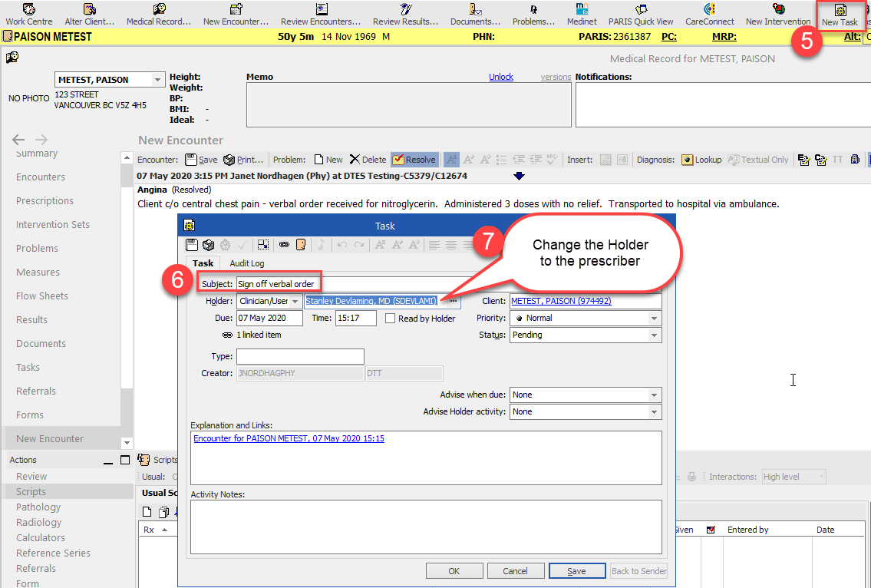This screenshot has height=588, width=871.
Task: Select Prescriptions in the left navigation
Action: [x=45, y=201]
